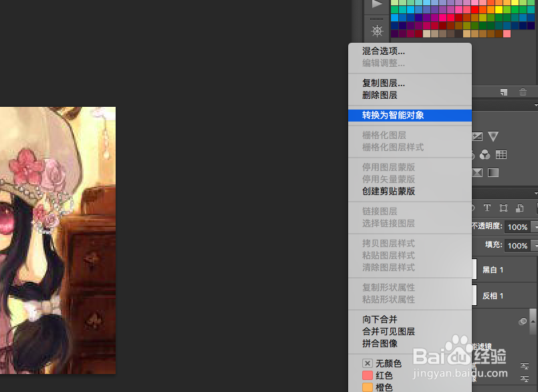Pick the pure red swatch
The width and height of the screenshot is (538, 392).
tap(475, 10)
